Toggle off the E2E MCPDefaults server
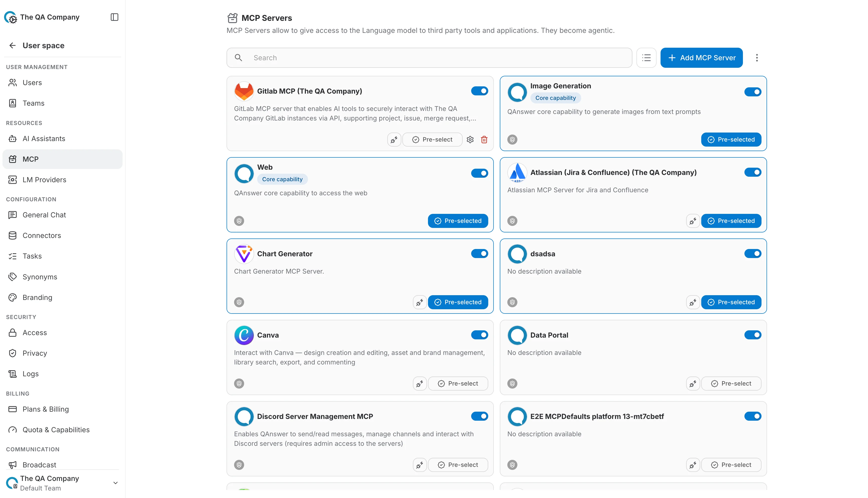The image size is (868, 498). [x=753, y=417]
